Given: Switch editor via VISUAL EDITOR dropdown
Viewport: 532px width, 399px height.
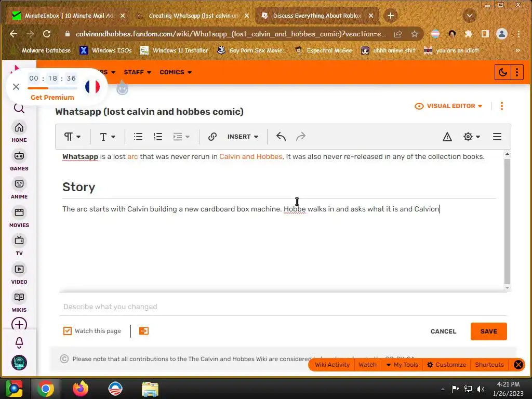Looking at the screenshot, I should pyautogui.click(x=448, y=106).
